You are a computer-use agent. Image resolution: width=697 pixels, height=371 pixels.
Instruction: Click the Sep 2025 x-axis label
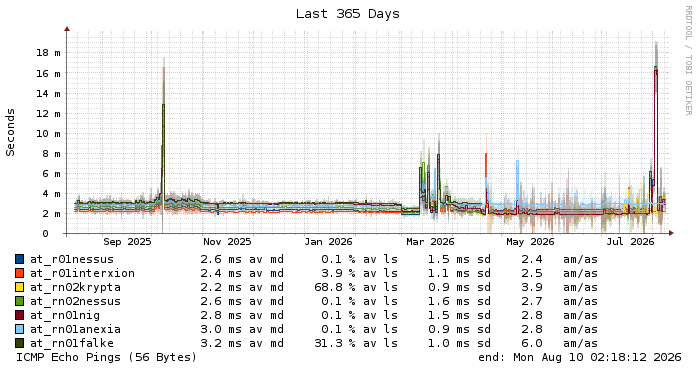point(127,242)
